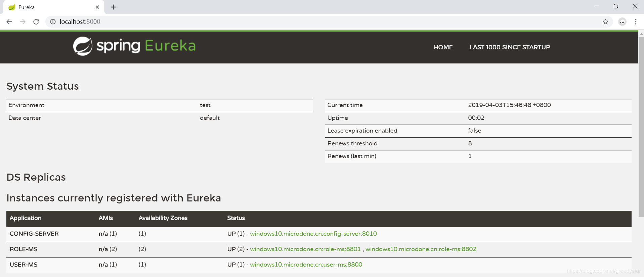Click the 'Renews (last min)' label
The width and height of the screenshot is (644, 277).
(x=352, y=156)
